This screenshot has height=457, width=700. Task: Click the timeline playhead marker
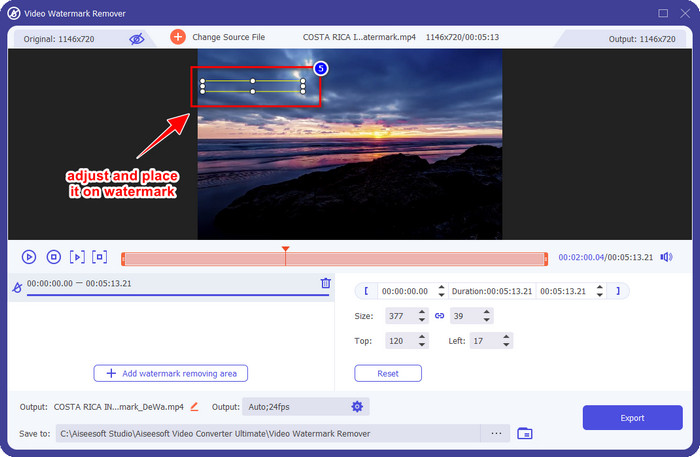coord(285,250)
